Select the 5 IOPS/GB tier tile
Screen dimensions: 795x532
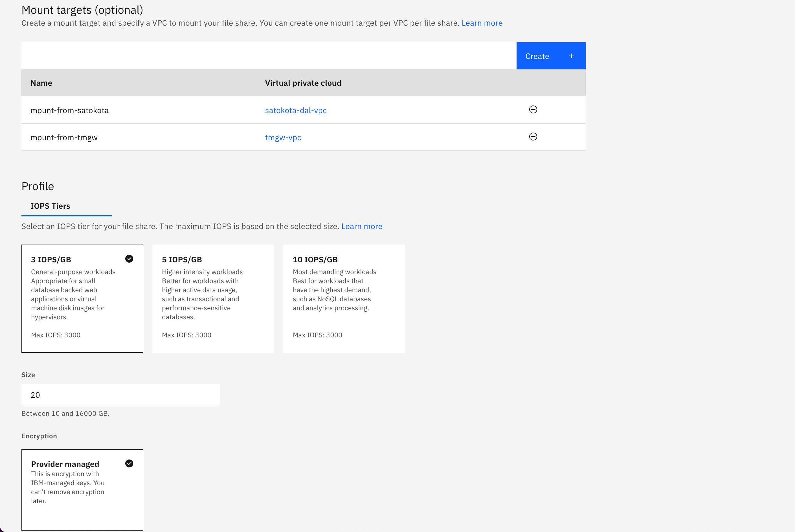pos(213,298)
